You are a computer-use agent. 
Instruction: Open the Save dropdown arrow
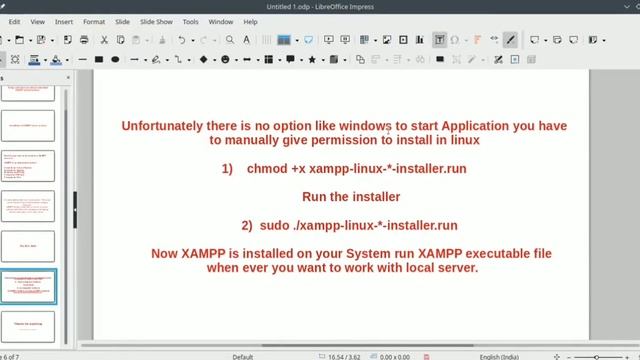tap(52, 40)
